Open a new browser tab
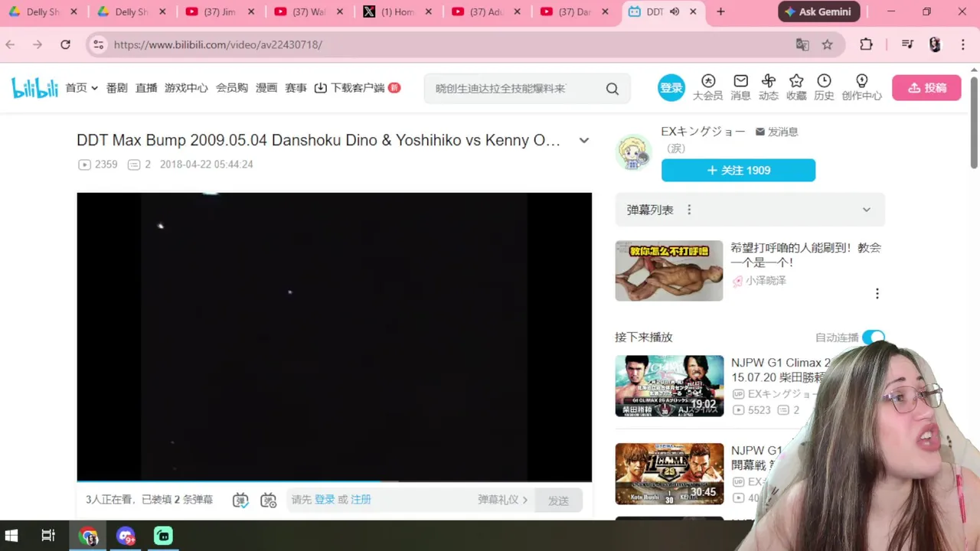Screen dimensions: 980x551 [x=720, y=11]
